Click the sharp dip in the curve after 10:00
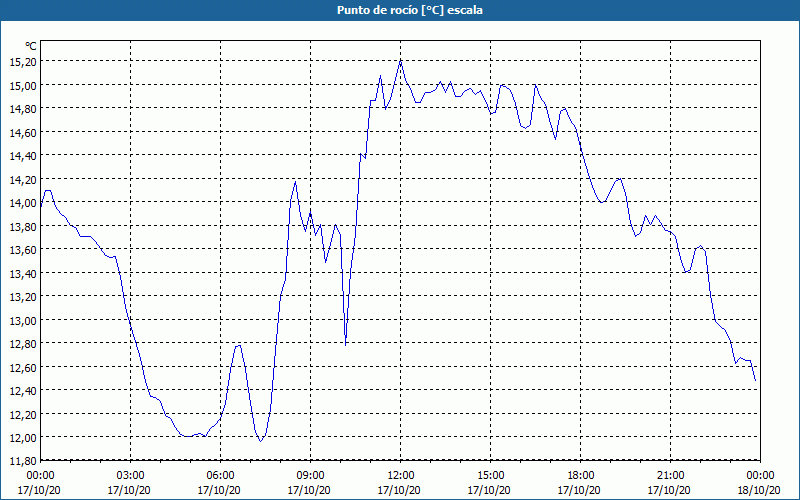Image resolution: width=800 pixels, height=500 pixels. click(346, 345)
